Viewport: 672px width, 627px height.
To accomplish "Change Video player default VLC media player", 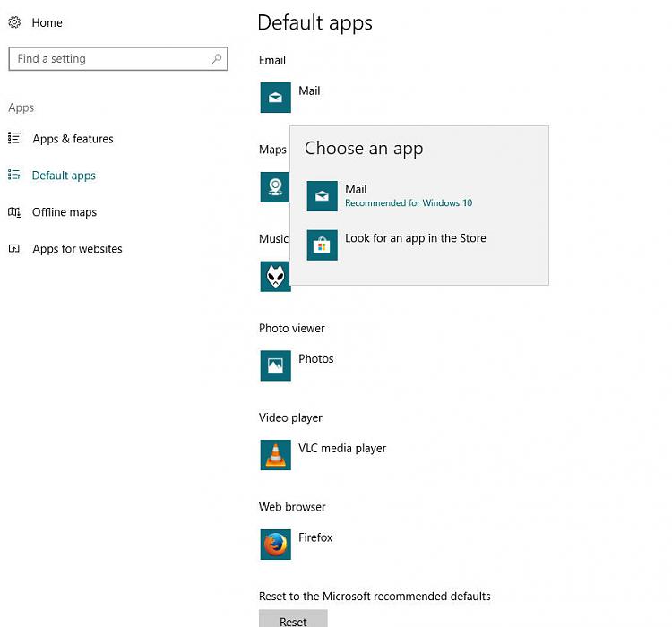I will tap(342, 448).
